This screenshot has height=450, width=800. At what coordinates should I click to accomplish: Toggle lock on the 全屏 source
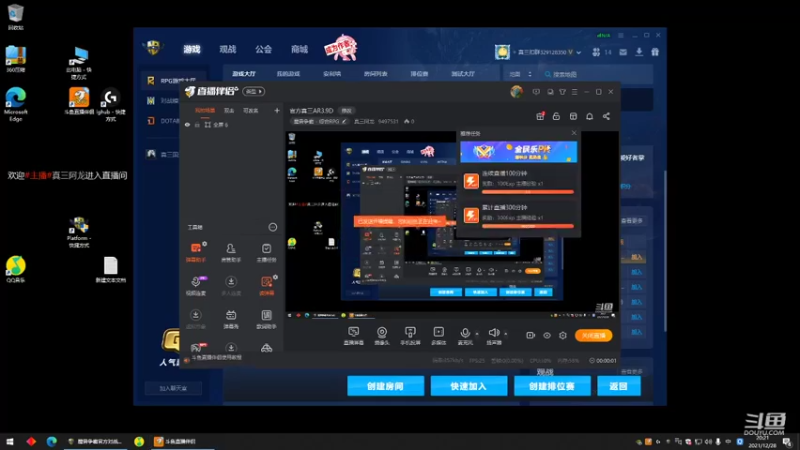click(x=197, y=124)
